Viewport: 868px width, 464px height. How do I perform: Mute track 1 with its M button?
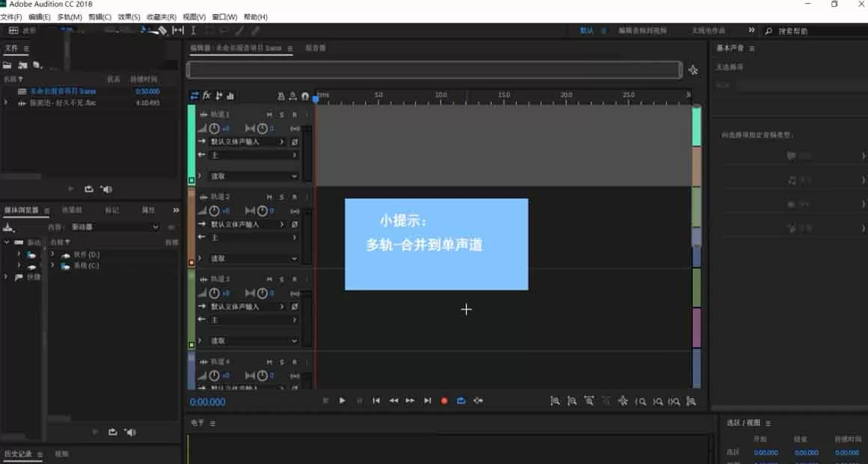tap(269, 115)
